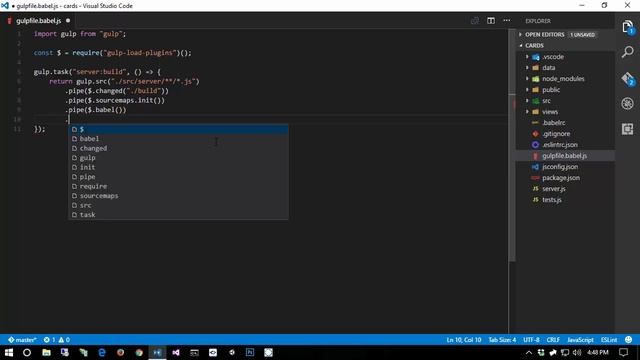640x360 pixels.
Task: Open the editor More Actions ellipsis
Action: [x=507, y=20]
